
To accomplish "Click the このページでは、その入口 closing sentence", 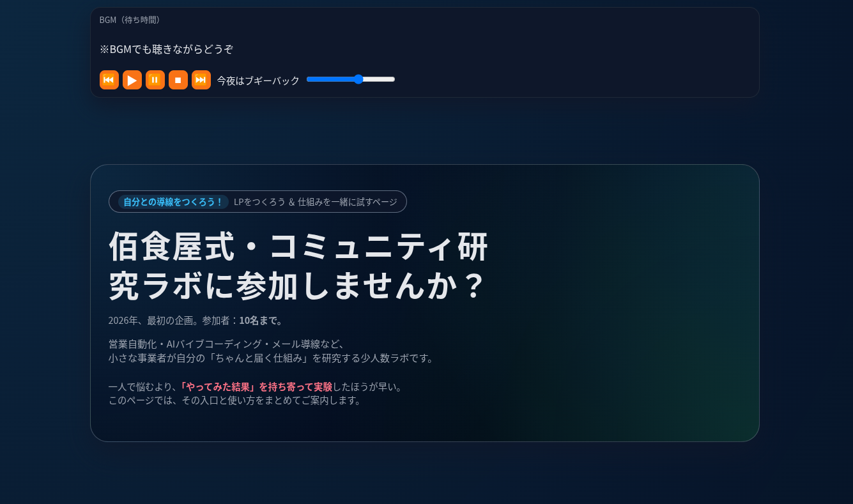I will (236, 401).
